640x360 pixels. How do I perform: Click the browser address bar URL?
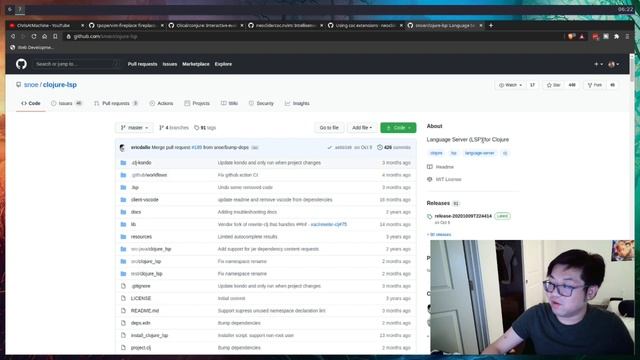(105, 36)
